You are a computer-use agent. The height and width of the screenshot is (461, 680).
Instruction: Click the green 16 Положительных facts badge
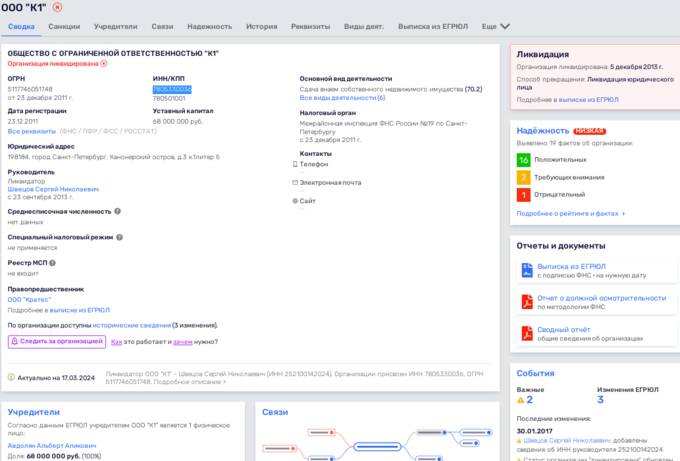click(523, 160)
